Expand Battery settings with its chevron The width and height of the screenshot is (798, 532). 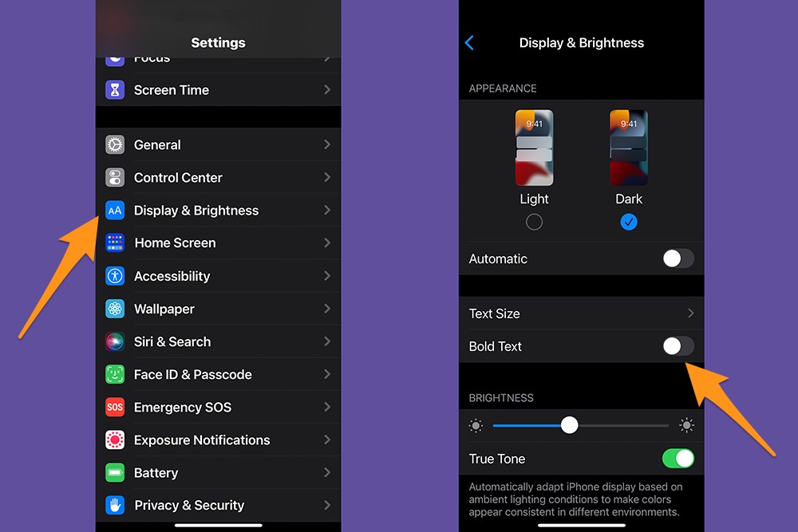click(327, 473)
